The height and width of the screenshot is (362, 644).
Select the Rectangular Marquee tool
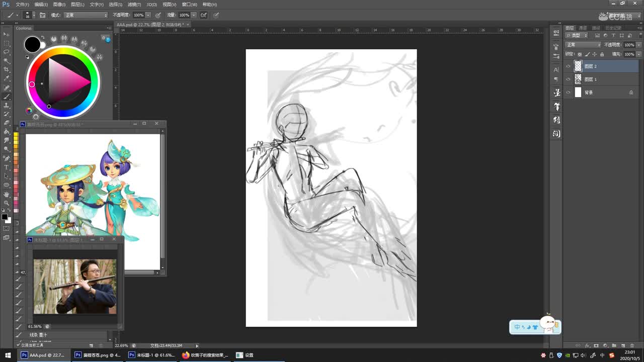click(7, 43)
